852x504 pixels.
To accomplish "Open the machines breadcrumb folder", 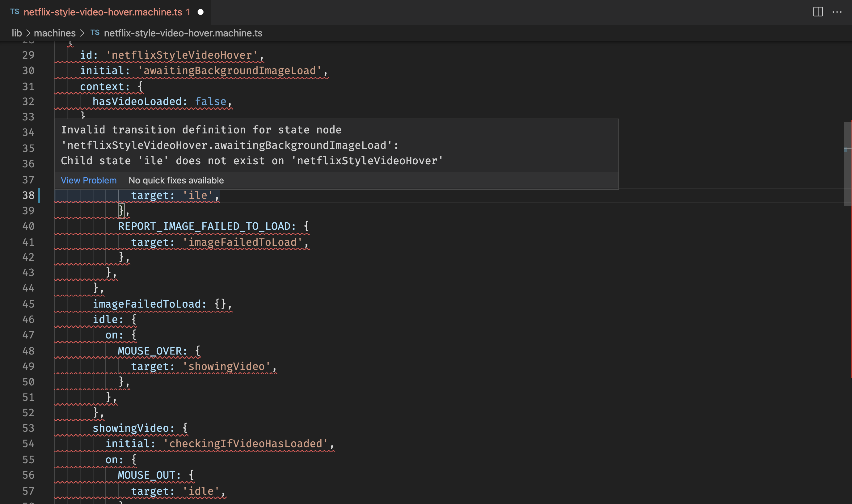I will pos(55,33).
